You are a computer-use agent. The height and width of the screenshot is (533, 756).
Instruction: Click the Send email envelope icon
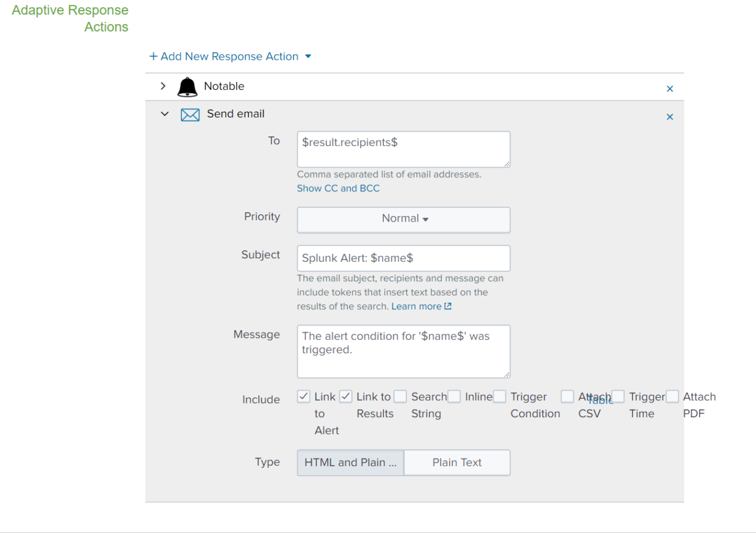pyautogui.click(x=190, y=114)
